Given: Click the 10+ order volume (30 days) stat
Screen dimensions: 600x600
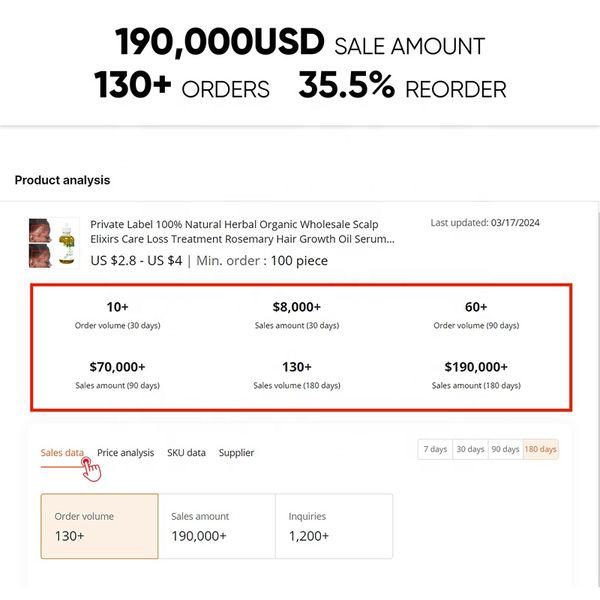Looking at the screenshot, I should point(117,315).
